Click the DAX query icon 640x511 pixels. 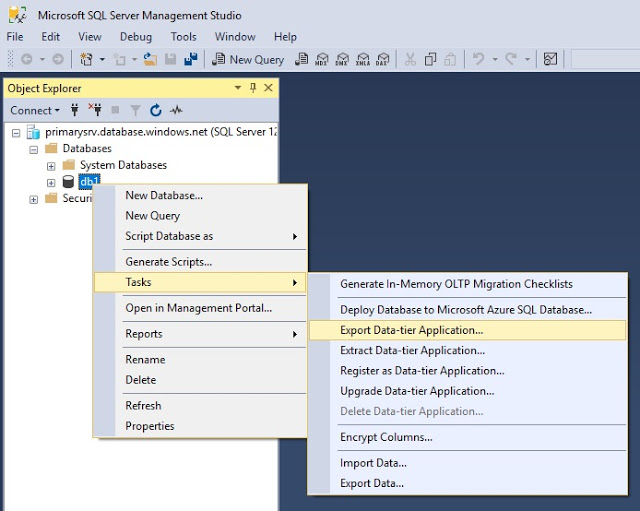(382, 60)
